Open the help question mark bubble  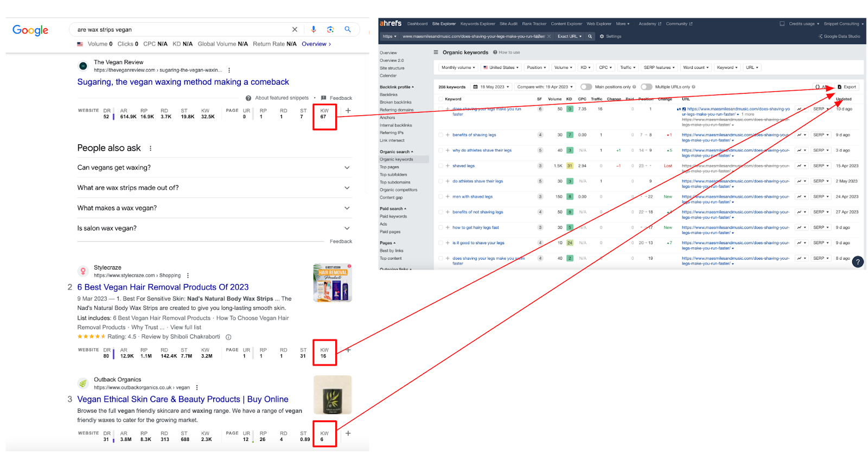[857, 262]
